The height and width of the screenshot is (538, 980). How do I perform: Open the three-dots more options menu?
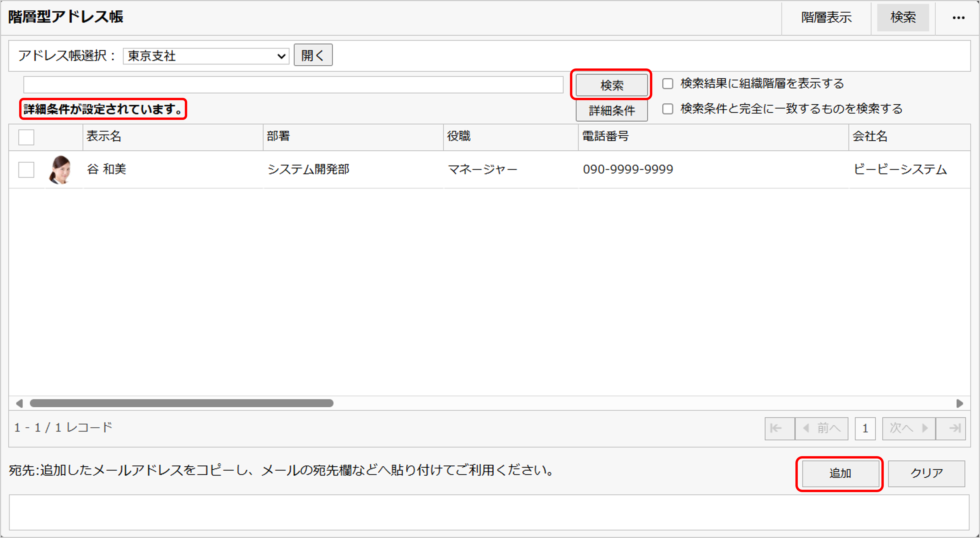pos(958,18)
